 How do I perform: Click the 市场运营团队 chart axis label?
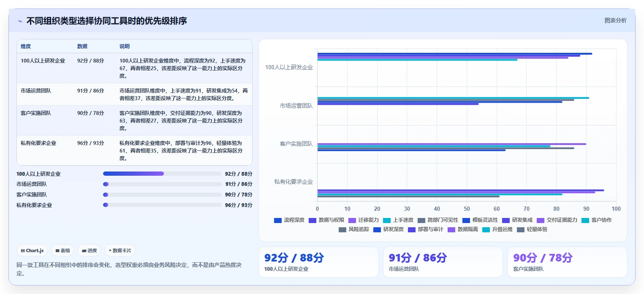tap(296, 106)
